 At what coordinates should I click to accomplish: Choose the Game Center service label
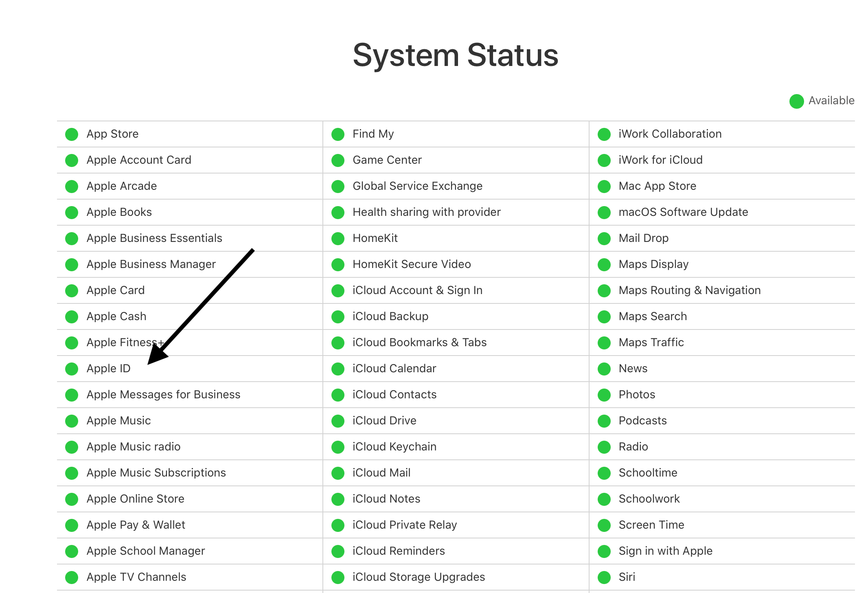coord(387,160)
